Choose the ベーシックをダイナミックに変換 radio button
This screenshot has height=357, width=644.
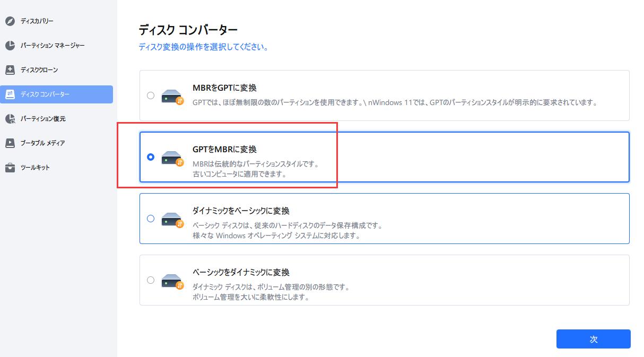[151, 280]
